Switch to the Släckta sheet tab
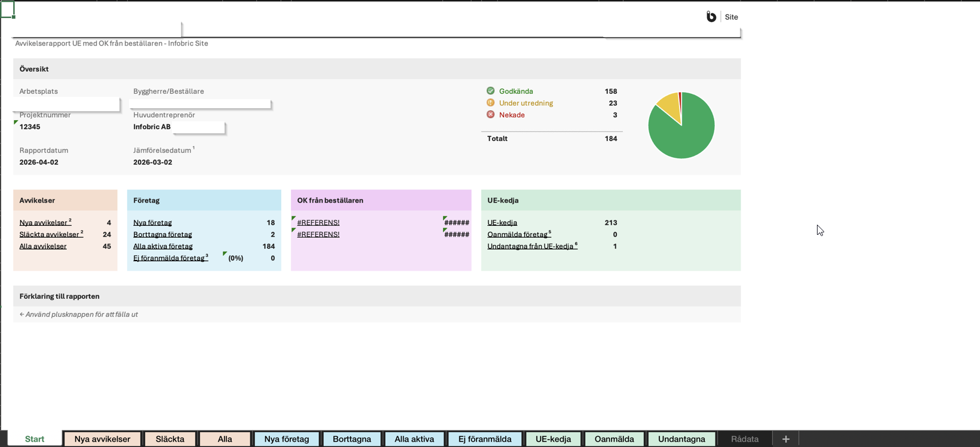 pyautogui.click(x=170, y=439)
